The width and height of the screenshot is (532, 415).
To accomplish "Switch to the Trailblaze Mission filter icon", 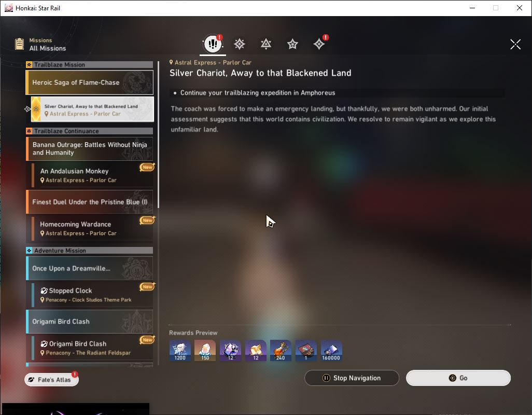I will 240,44.
